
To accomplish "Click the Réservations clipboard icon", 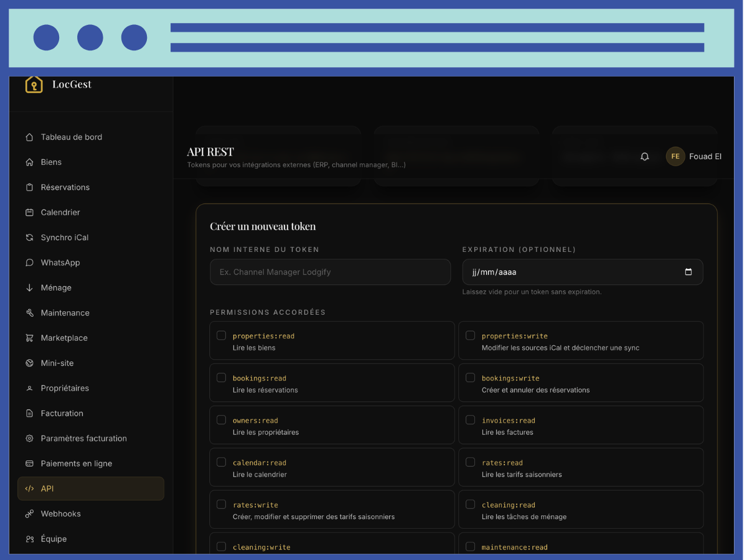I will point(29,187).
